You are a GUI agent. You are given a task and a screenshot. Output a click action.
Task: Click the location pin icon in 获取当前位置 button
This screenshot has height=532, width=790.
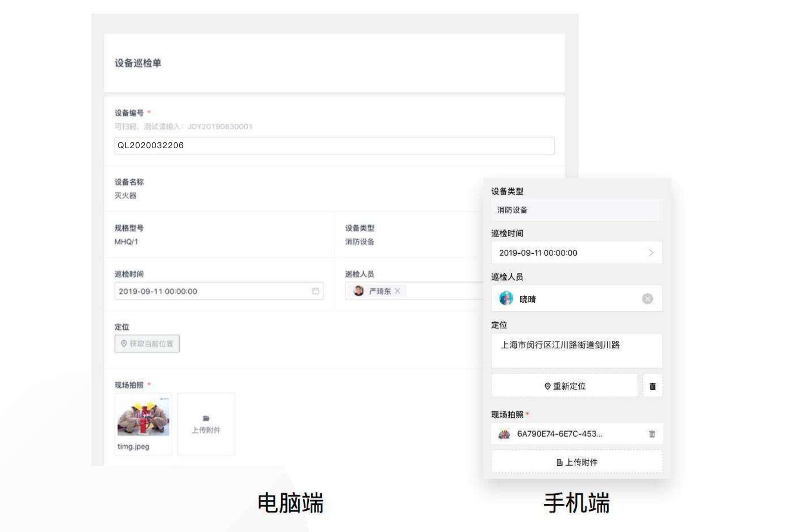coord(124,343)
